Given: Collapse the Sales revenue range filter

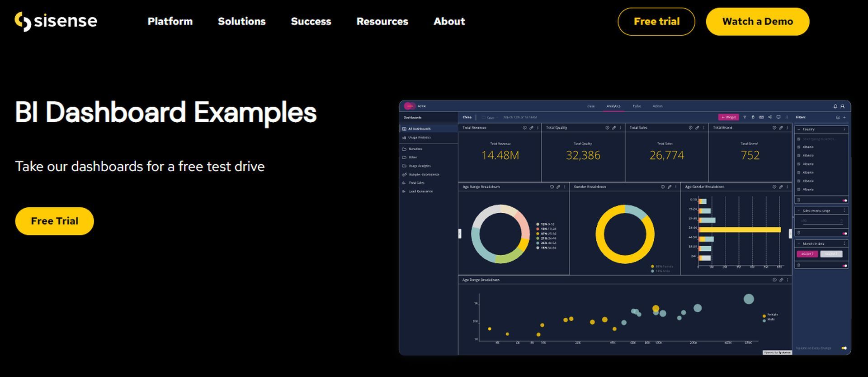Looking at the screenshot, I should point(799,211).
